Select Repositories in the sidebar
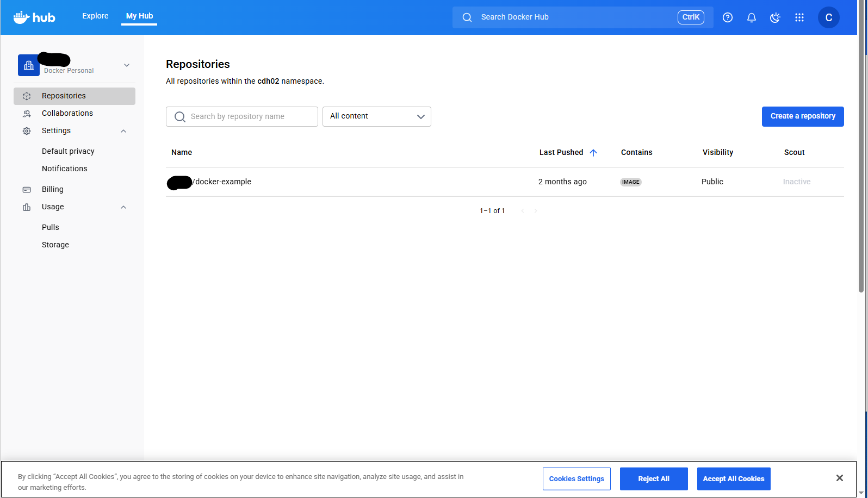 click(75, 96)
